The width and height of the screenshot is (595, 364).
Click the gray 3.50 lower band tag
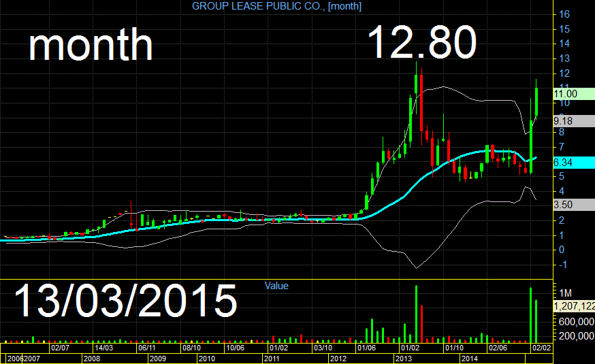574,205
